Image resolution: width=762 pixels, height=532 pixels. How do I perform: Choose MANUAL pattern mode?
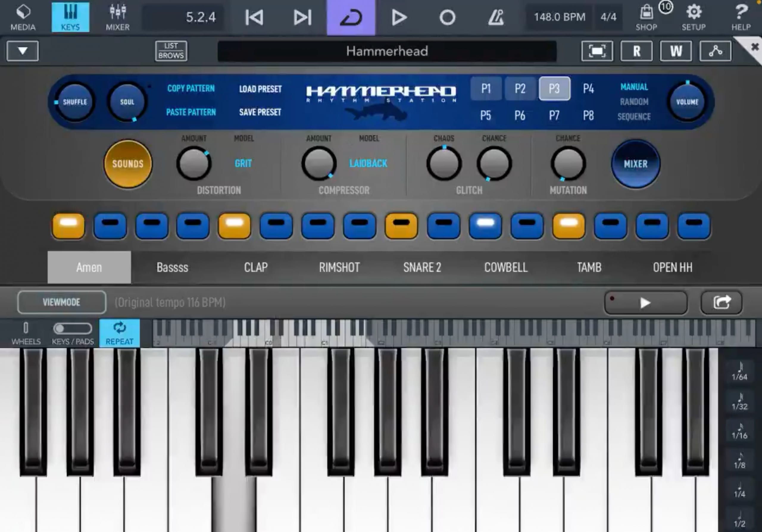coord(634,87)
